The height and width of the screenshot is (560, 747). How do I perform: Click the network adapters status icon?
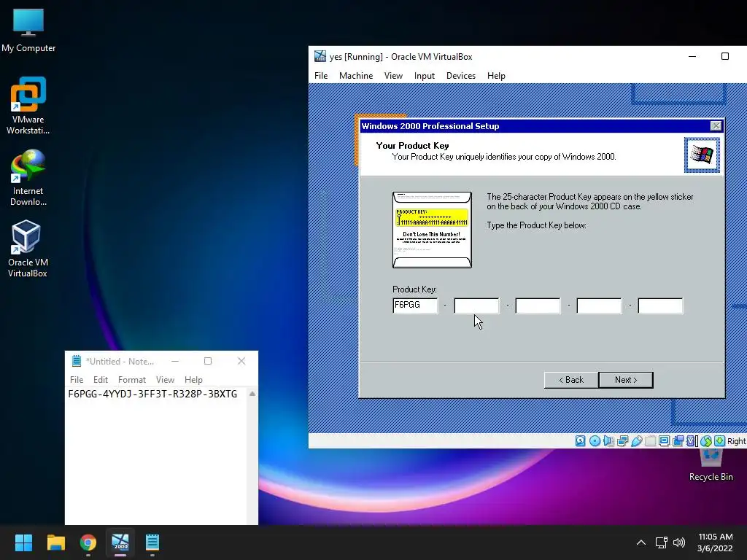click(x=622, y=441)
